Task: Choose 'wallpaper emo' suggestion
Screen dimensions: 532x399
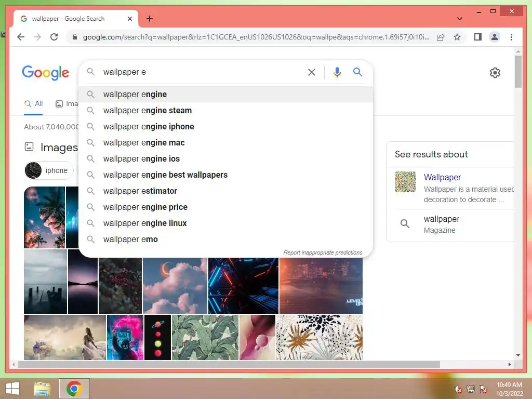Action: [225, 239]
